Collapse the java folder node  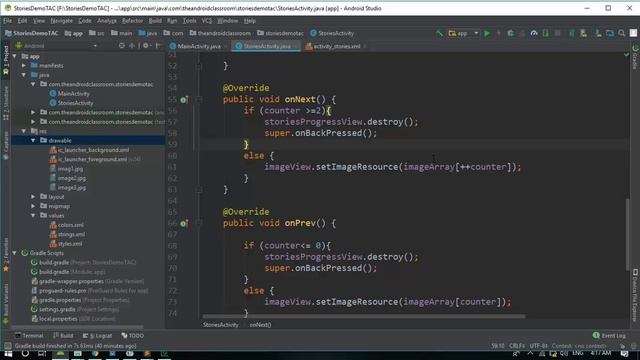pos(24,75)
